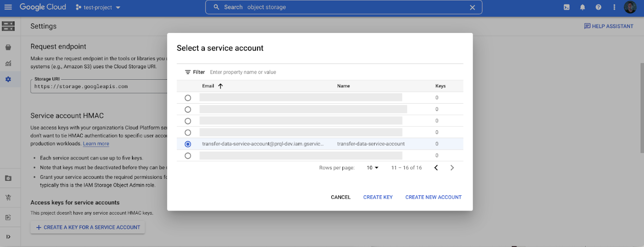Activate the Cloud Shell terminal icon

pyautogui.click(x=566, y=7)
